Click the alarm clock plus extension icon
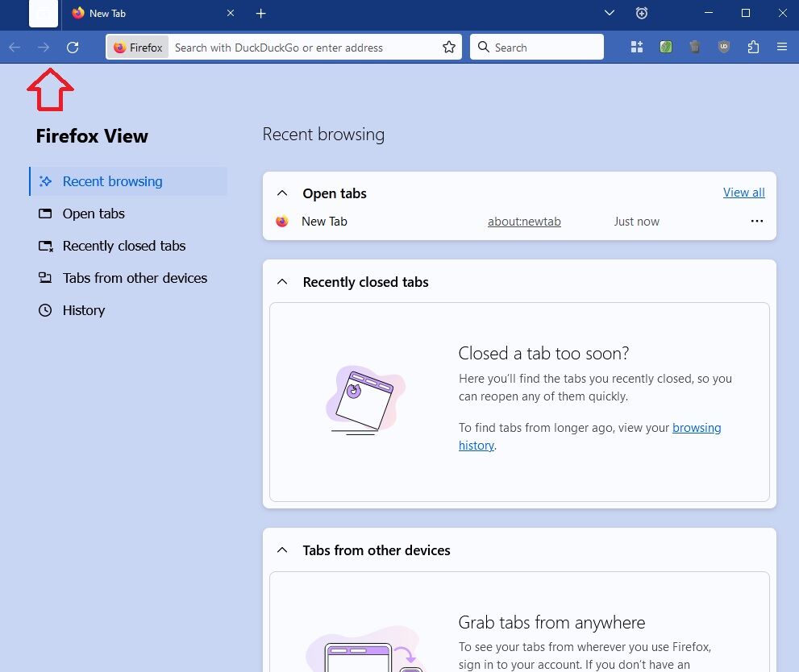The height and width of the screenshot is (672, 799). (642, 13)
